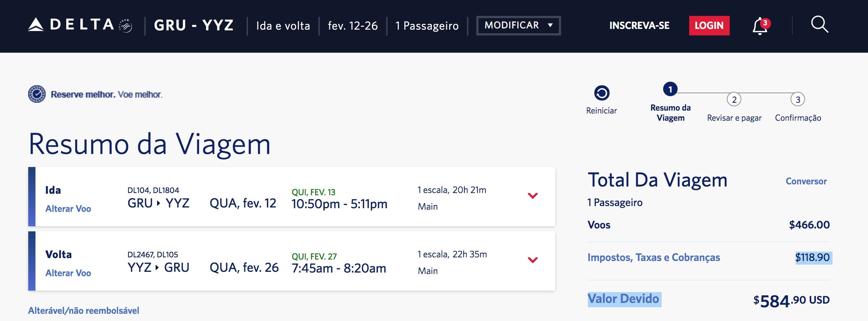This screenshot has height=321, width=868.
Task: Open the notifications bell
Action: pos(760,26)
